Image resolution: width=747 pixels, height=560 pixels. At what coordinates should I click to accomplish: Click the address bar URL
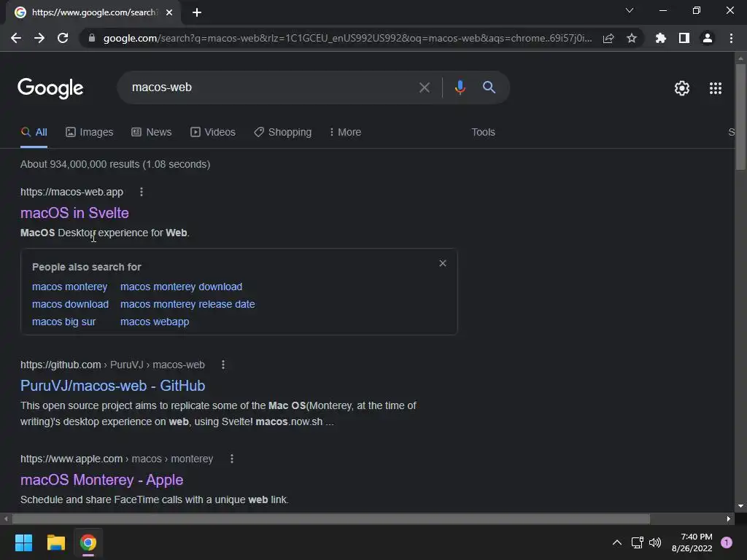348,38
